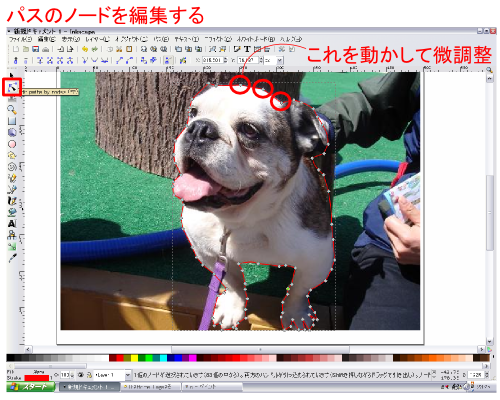Open the ヘルプ(H) menu

coord(291,39)
